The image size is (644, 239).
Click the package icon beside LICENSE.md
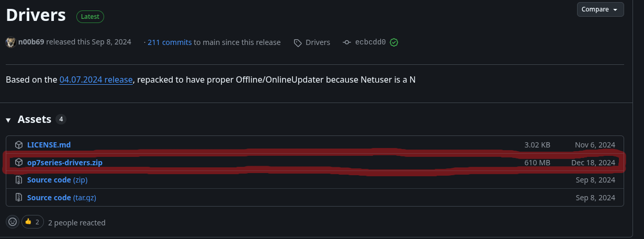[x=19, y=145]
